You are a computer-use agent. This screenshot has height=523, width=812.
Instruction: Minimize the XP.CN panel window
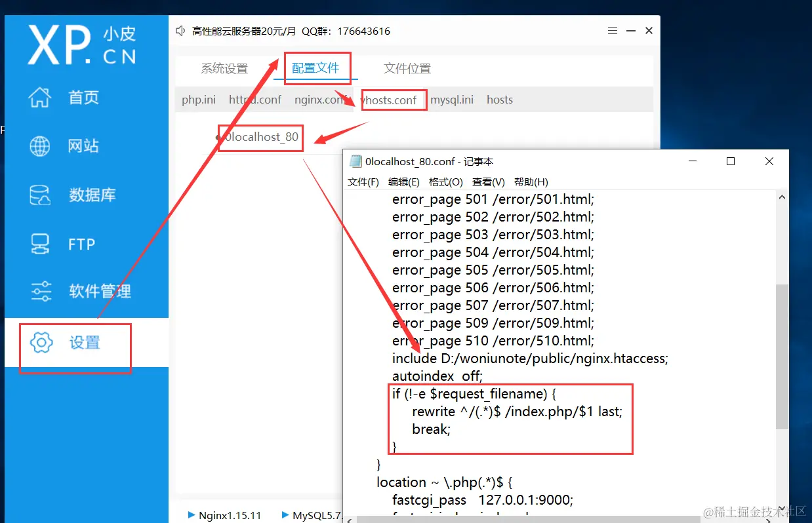pyautogui.click(x=630, y=31)
